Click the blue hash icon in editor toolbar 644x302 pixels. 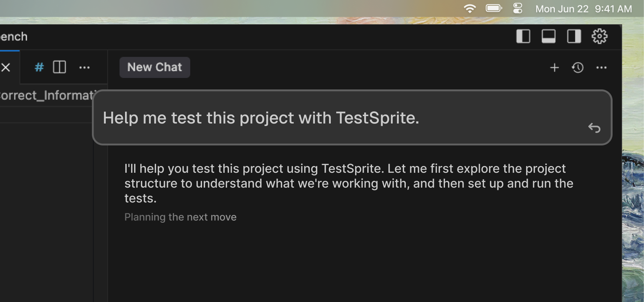click(39, 67)
